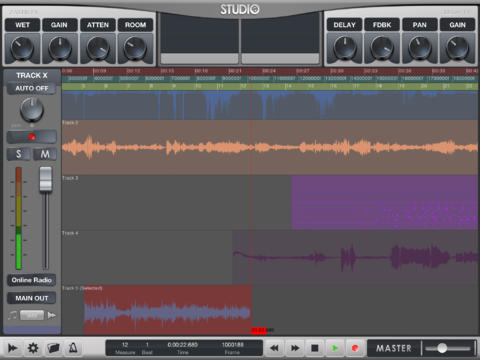Open the Online Radio input selector
Image resolution: width=480 pixels, height=360 pixels.
[x=32, y=280]
